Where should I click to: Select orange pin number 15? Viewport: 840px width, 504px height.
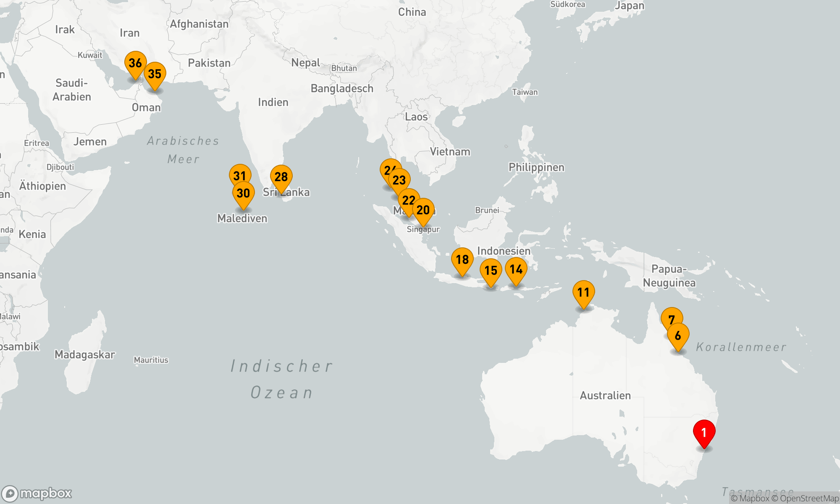pos(491,271)
